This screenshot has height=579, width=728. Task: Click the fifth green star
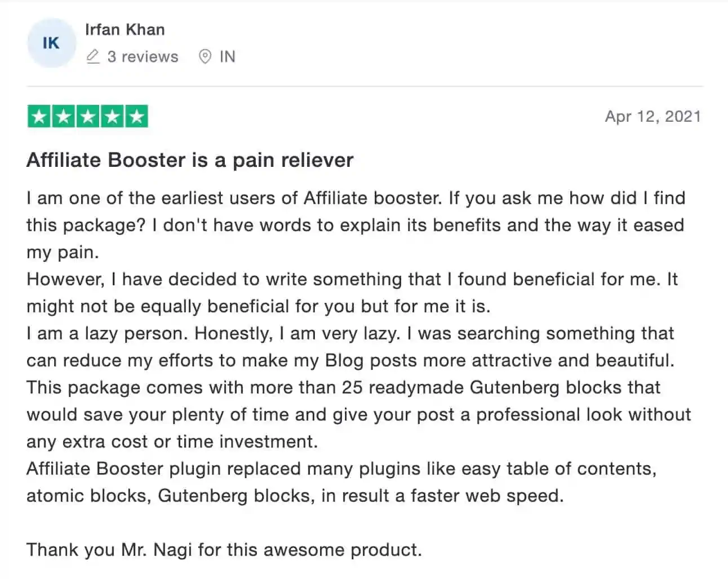pos(136,117)
